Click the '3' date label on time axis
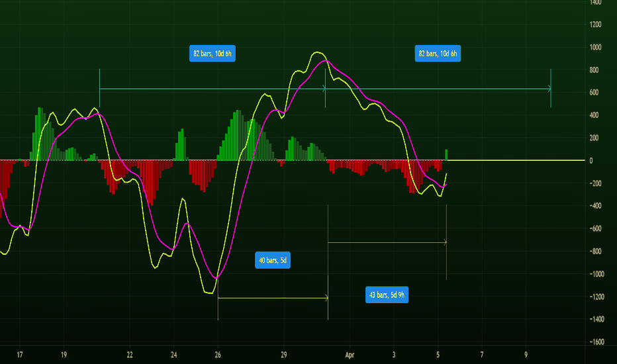Screen dimensions: 617x364 pyautogui.click(x=394, y=355)
